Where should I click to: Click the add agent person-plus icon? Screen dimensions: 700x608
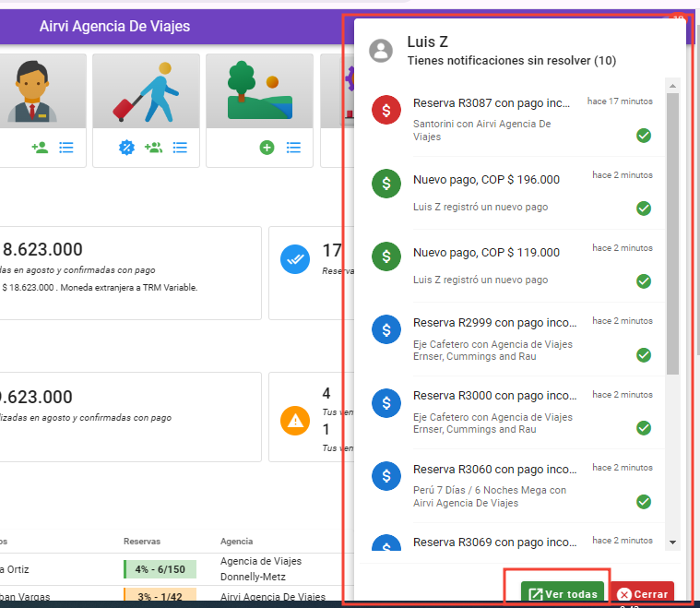coord(40,147)
